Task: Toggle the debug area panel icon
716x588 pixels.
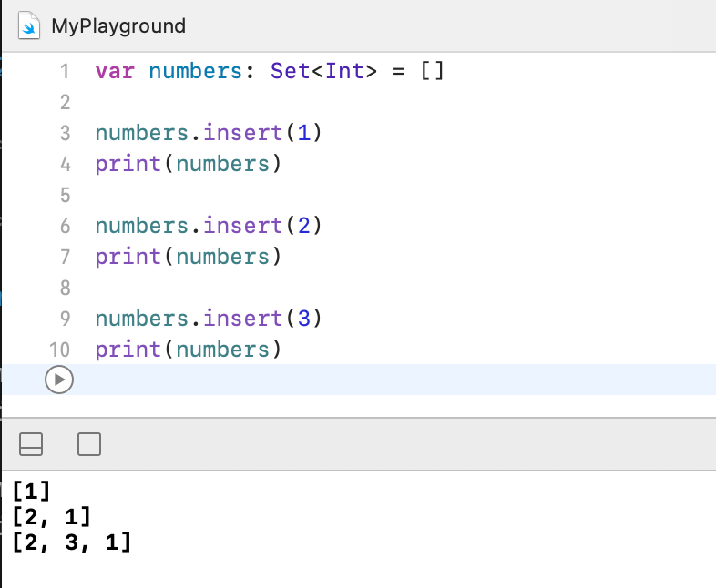Action: 31,444
